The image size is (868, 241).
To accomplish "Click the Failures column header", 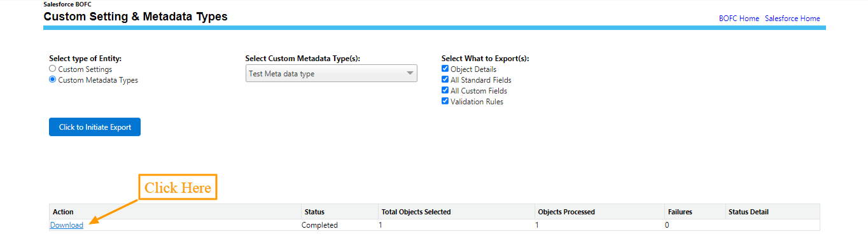I will coord(680,212).
